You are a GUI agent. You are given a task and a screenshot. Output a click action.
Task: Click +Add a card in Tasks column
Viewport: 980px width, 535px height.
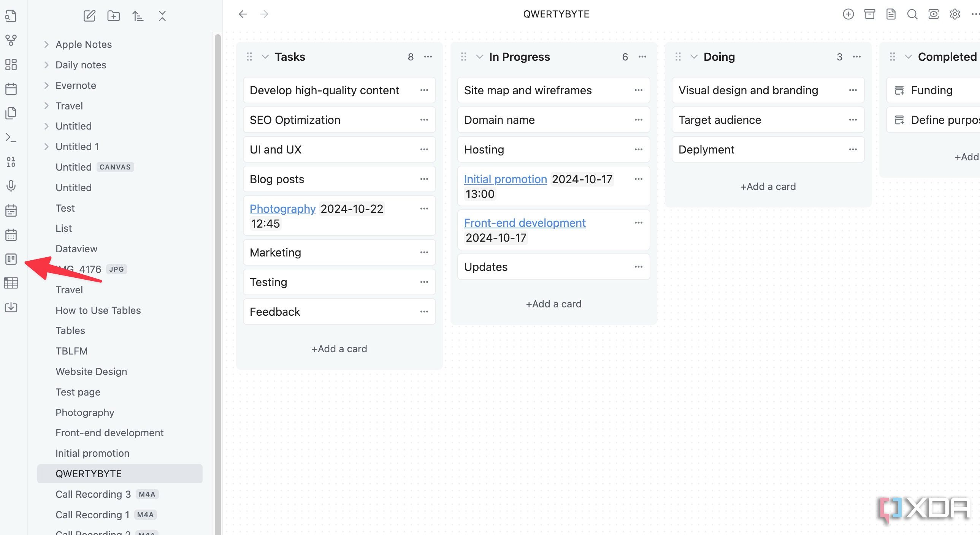[x=339, y=348]
